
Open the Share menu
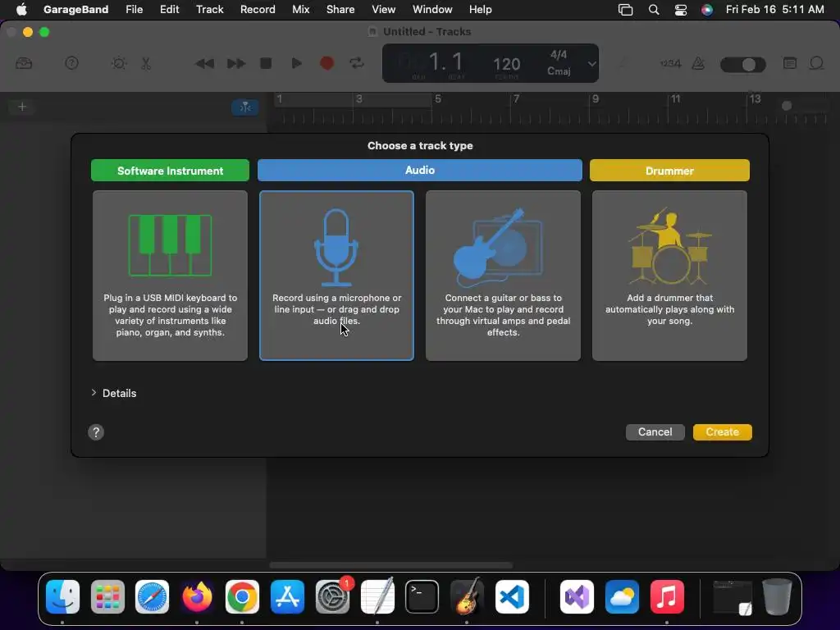pyautogui.click(x=340, y=10)
